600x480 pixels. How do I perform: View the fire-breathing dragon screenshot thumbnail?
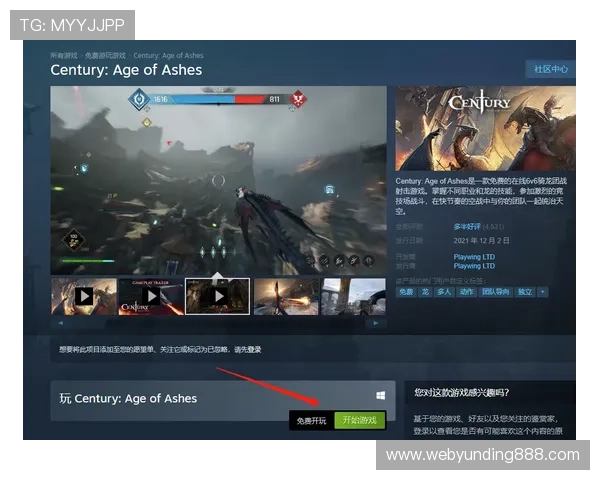pos(286,297)
